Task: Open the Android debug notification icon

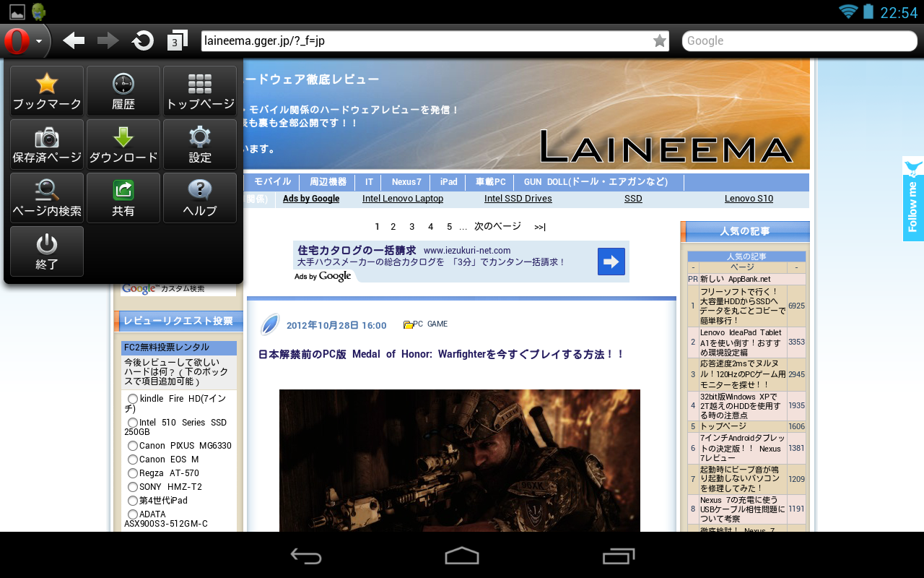Action: [x=38, y=12]
